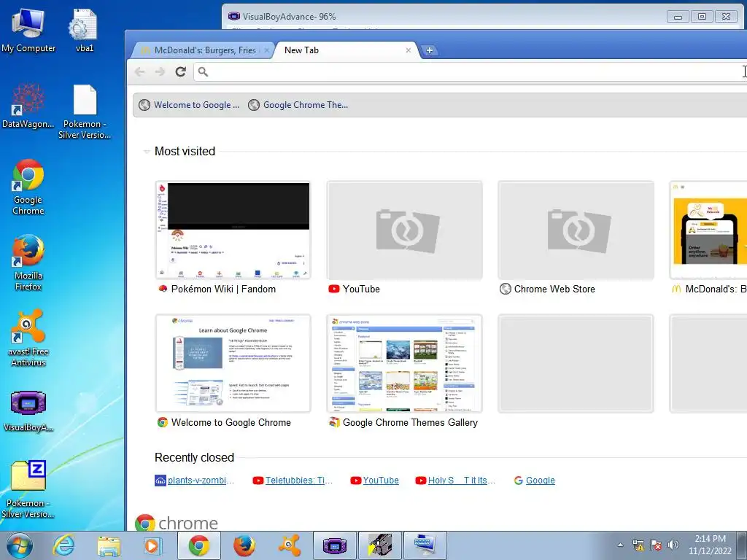Open avast! Free Antivirus desktop shortcut
Image resolution: width=747 pixels, height=560 pixels.
(28, 338)
